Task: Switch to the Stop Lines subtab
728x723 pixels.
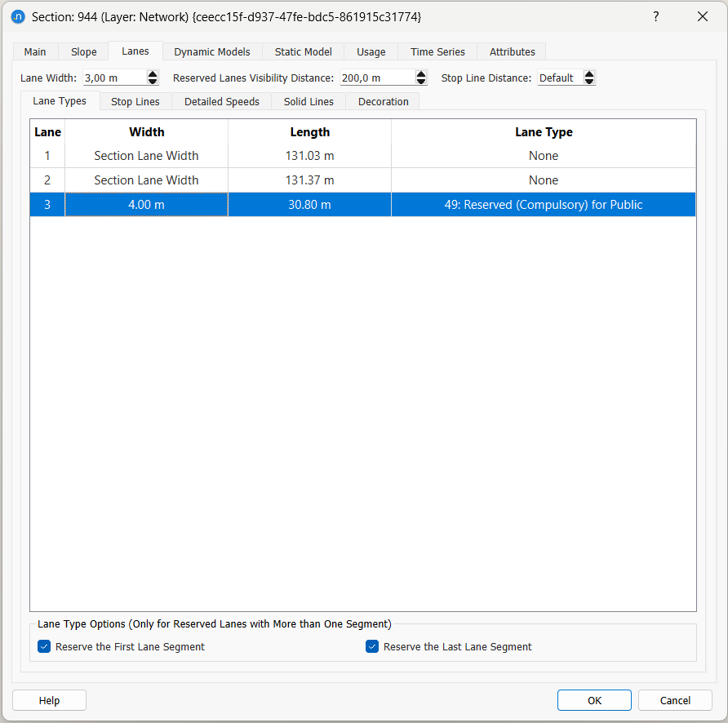Action: [135, 102]
